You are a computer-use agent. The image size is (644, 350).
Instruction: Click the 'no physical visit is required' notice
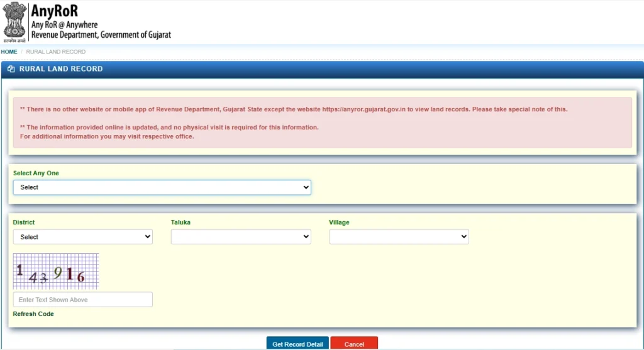tap(169, 127)
